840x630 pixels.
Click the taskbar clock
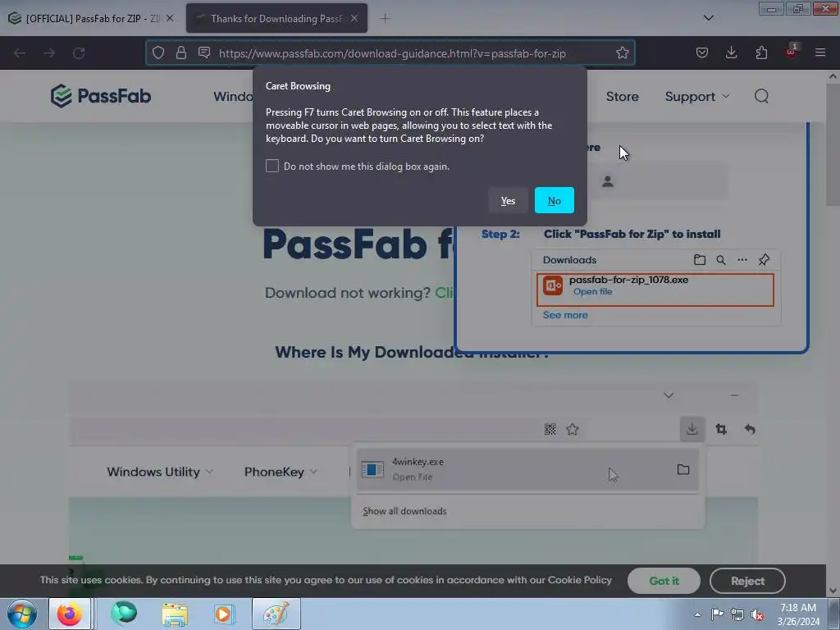[798, 614]
